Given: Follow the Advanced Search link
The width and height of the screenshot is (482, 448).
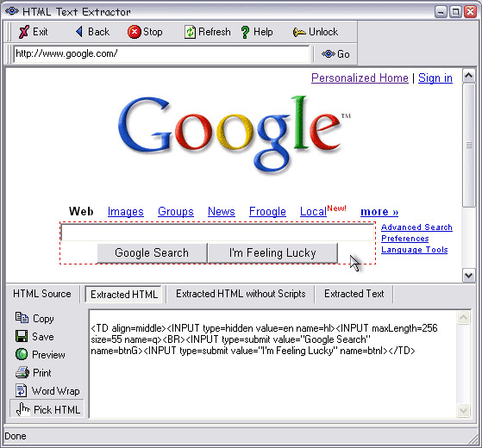Looking at the screenshot, I should point(416,227).
